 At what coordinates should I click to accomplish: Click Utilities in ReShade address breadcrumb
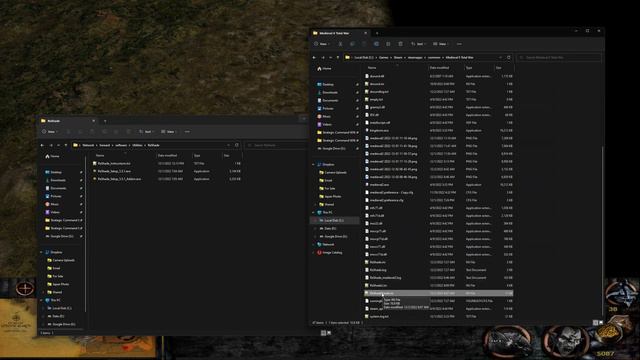tap(137, 145)
